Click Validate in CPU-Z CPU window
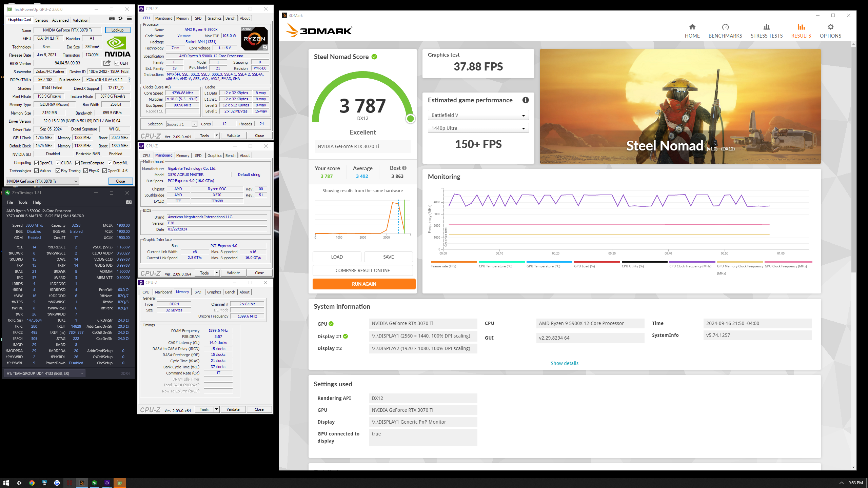 pyautogui.click(x=233, y=136)
